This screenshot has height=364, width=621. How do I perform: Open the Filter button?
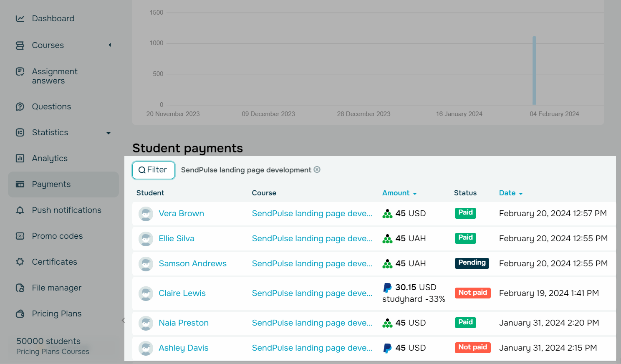coord(153,170)
